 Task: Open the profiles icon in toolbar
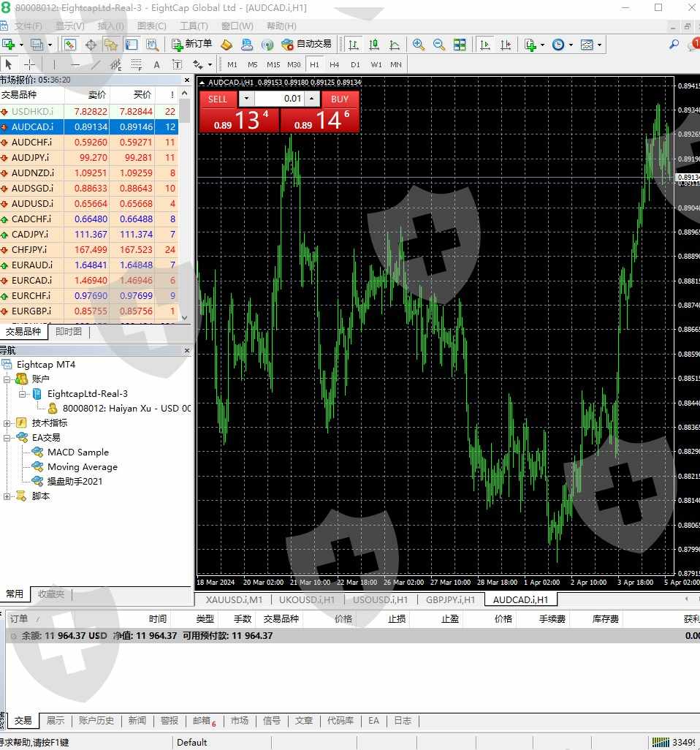tap(37, 45)
